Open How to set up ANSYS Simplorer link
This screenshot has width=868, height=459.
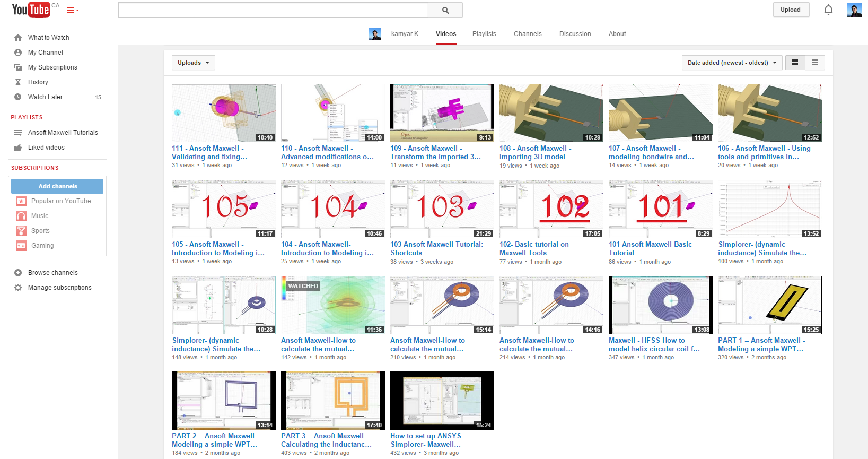coord(426,440)
